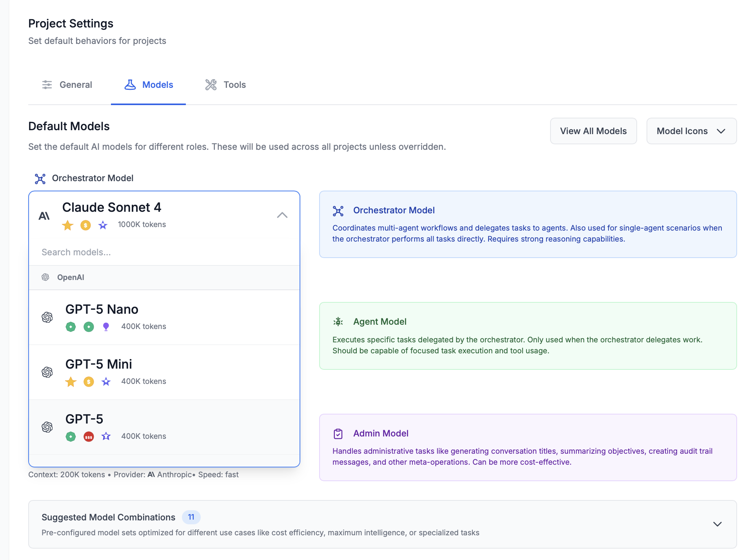The image size is (752, 560).
Task: Click the yellow dollar coin under Claude Sonnet 4
Action: 85,225
